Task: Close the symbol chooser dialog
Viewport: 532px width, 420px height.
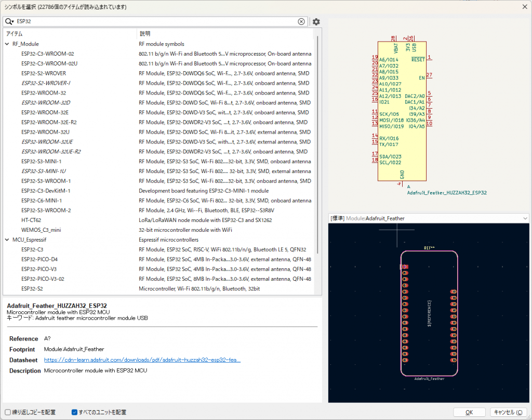Action: coord(525,7)
